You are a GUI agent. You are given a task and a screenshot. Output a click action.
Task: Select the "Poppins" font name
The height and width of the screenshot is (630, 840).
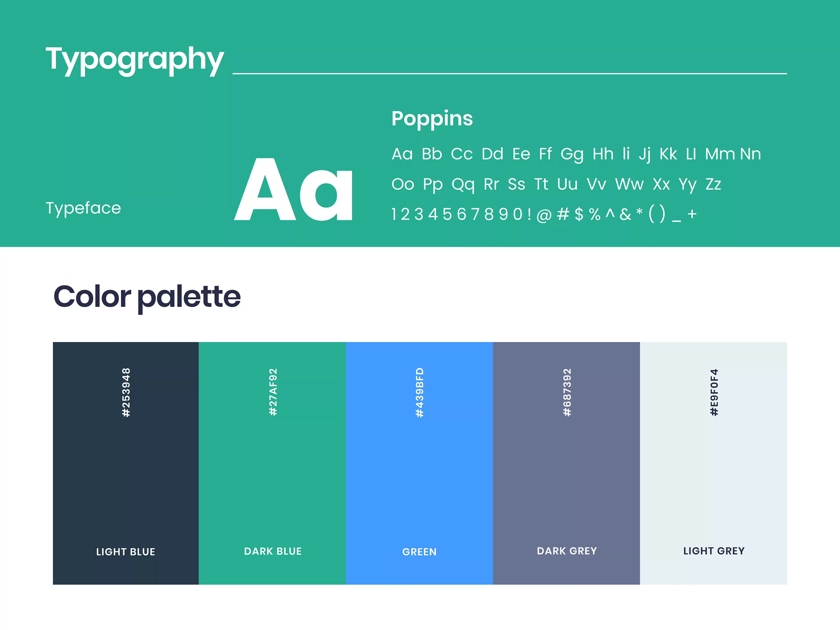(432, 118)
